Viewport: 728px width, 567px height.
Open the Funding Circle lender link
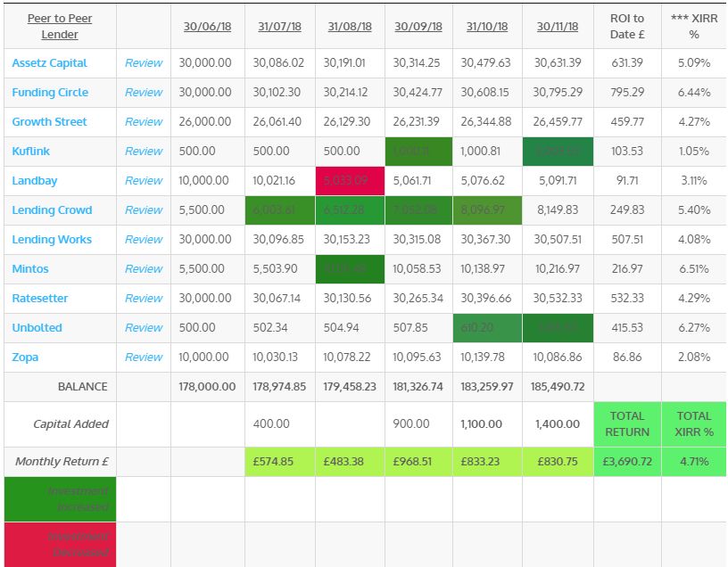click(50, 93)
